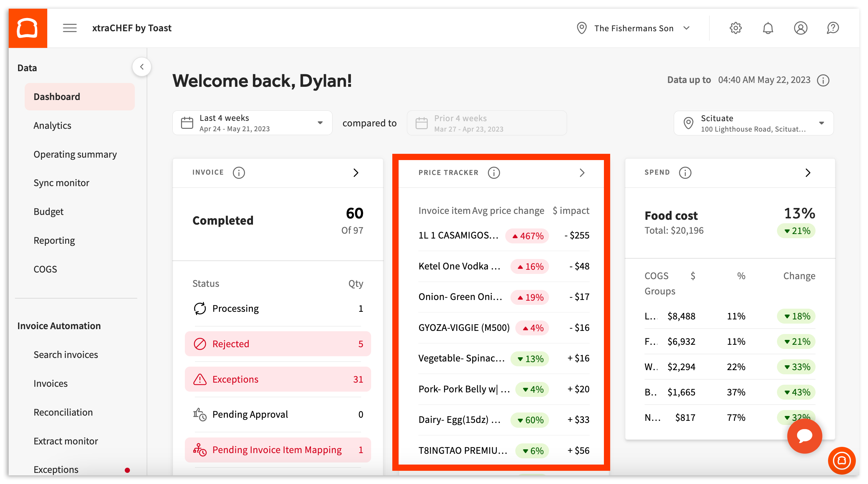Open the settings gear icon

point(736,28)
